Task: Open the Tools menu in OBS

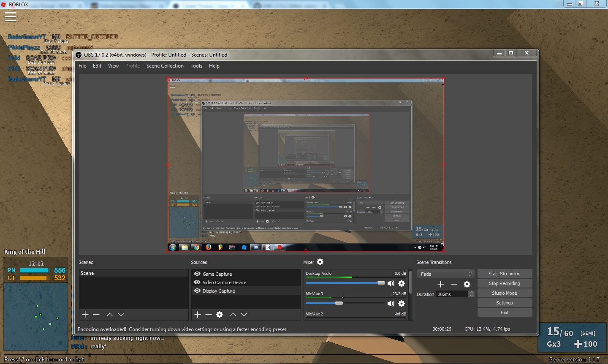Action: tap(196, 66)
